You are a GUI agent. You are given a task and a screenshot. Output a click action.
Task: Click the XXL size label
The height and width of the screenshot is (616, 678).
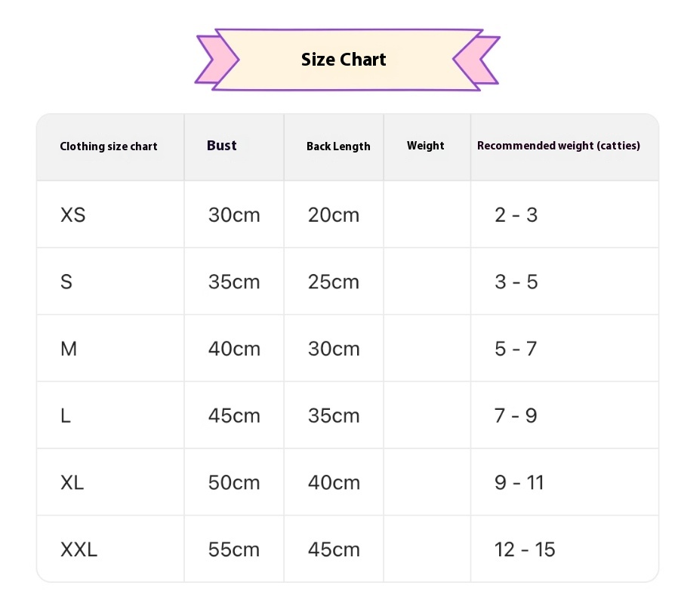(x=79, y=550)
